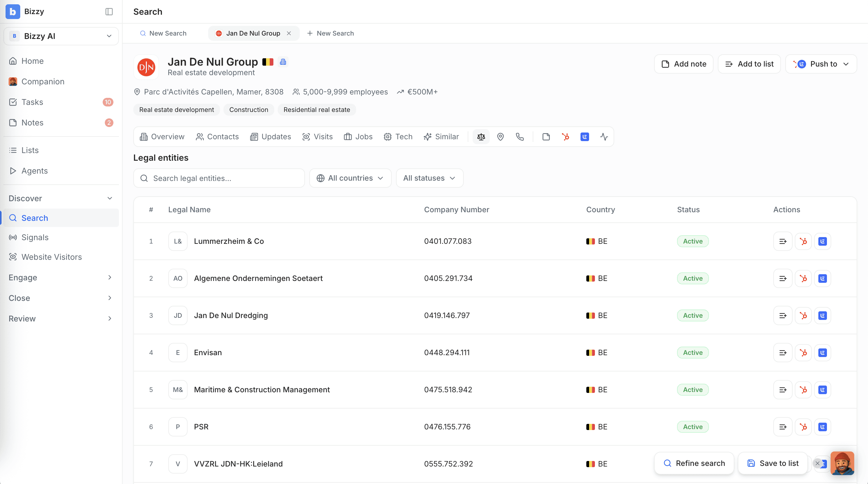Open the locations map pin tab
Image resolution: width=868 pixels, height=484 pixels.
tap(501, 136)
